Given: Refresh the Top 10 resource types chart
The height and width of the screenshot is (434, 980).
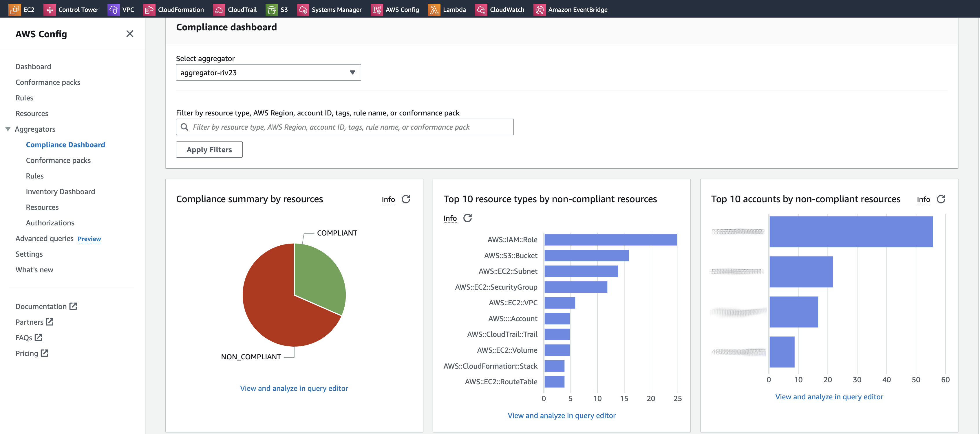Looking at the screenshot, I should point(467,218).
